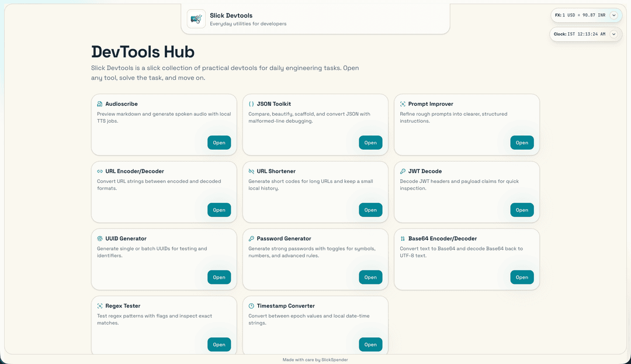Click the URL Shortener scissors icon
The height and width of the screenshot is (364, 631).
(250, 171)
